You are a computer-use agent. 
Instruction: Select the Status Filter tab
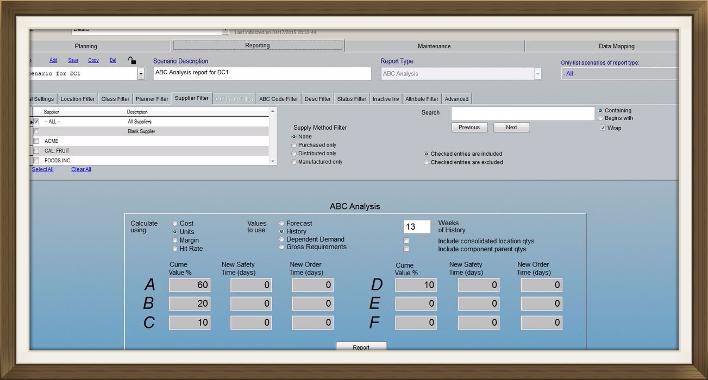tap(351, 99)
